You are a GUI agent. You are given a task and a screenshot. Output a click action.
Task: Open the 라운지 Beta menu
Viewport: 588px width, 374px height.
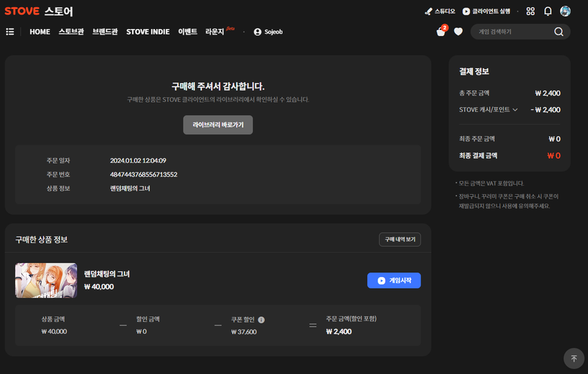click(220, 31)
